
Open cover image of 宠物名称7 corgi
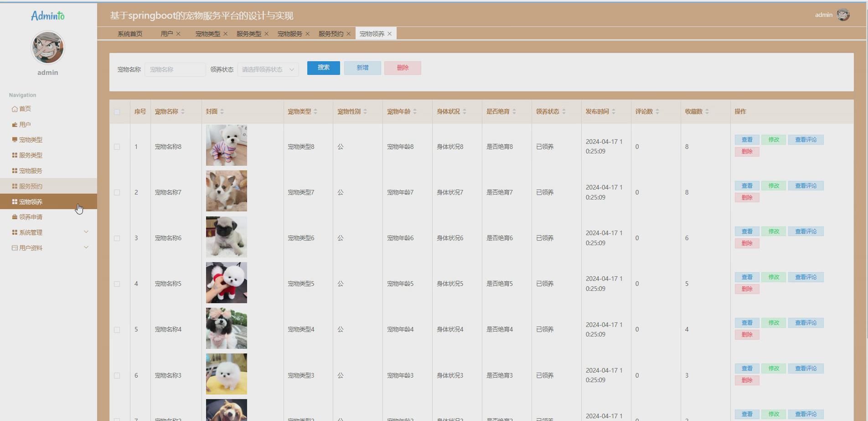(227, 191)
